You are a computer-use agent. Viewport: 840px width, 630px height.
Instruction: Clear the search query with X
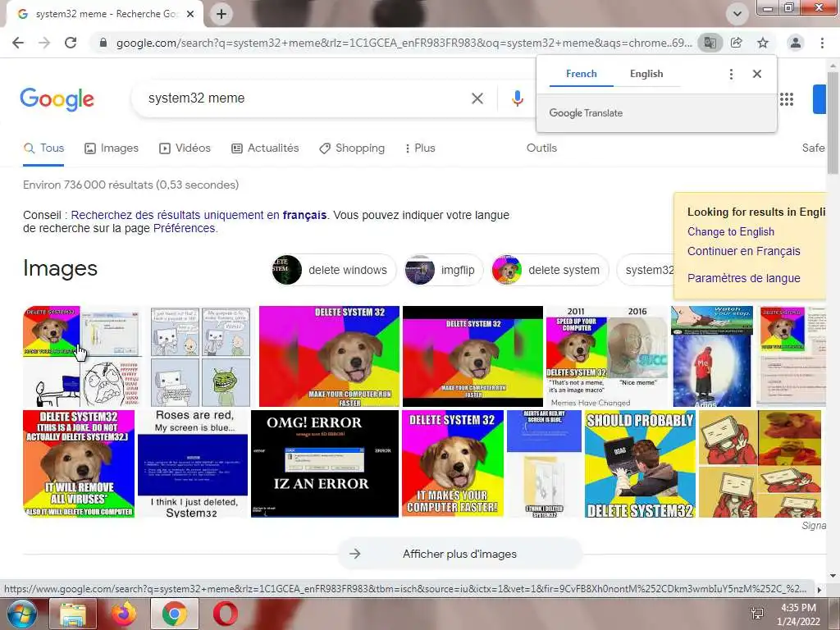click(477, 98)
